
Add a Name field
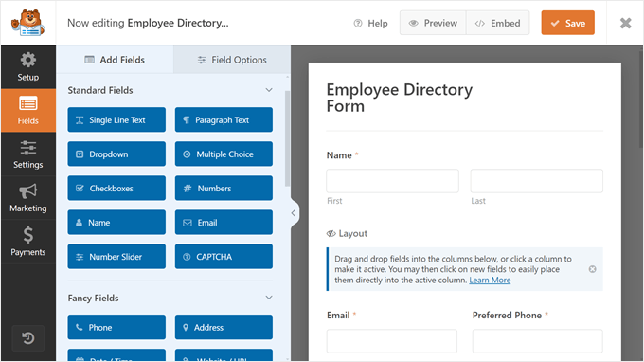[116, 223]
